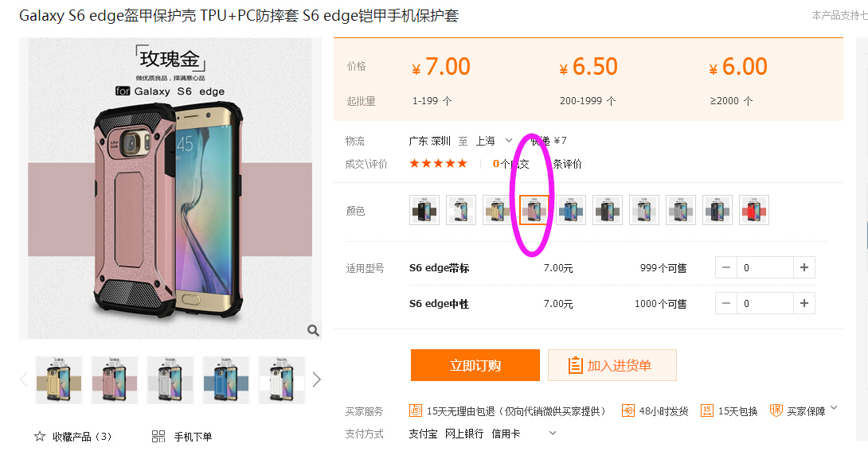This screenshot has width=868, height=459.
Task: Click the 加入进货单 button
Action: tap(612, 365)
